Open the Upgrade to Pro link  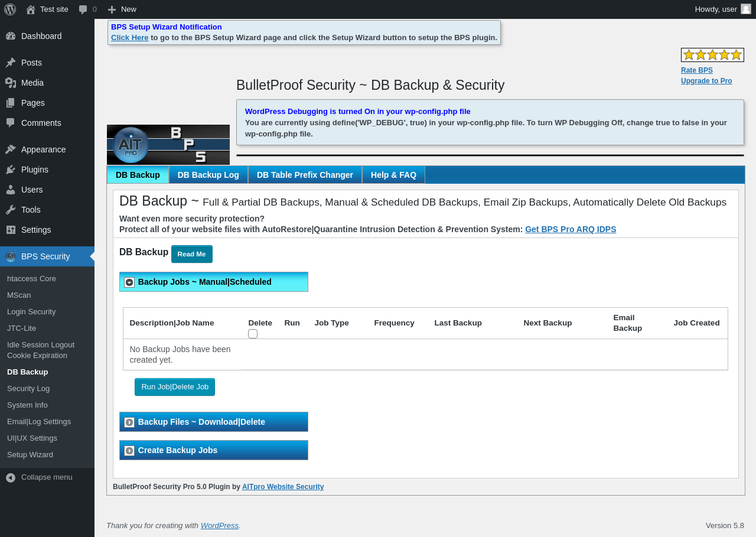[x=706, y=81]
